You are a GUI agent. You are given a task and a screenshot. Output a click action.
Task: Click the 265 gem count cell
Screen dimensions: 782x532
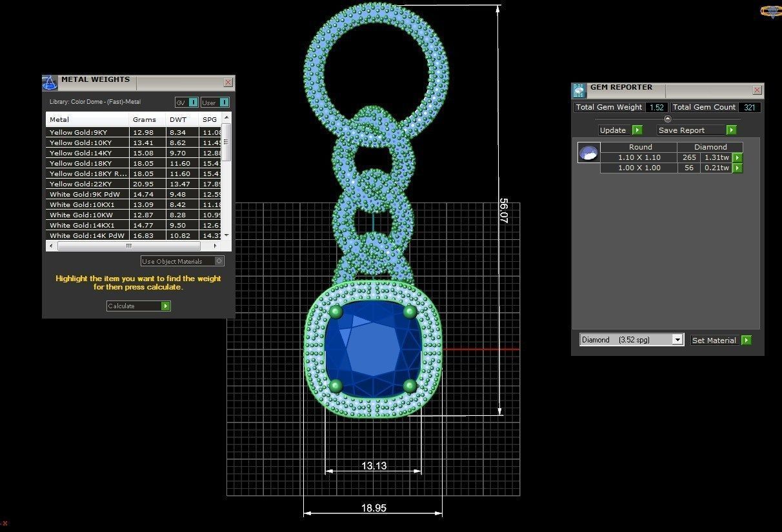(x=689, y=157)
